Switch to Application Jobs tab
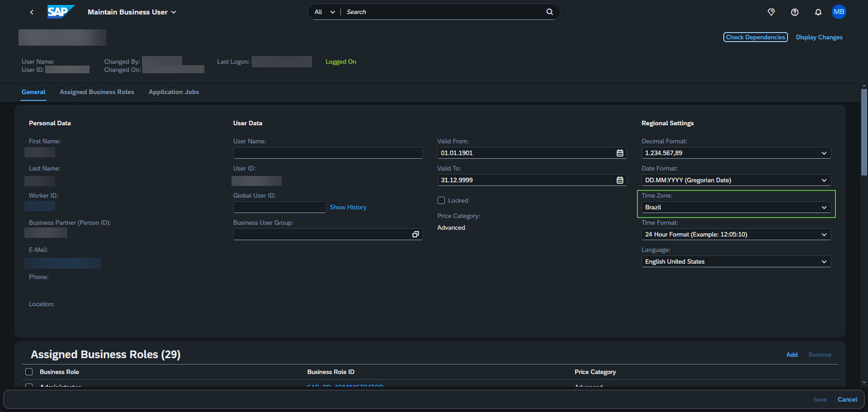The height and width of the screenshot is (412, 868). coord(174,92)
